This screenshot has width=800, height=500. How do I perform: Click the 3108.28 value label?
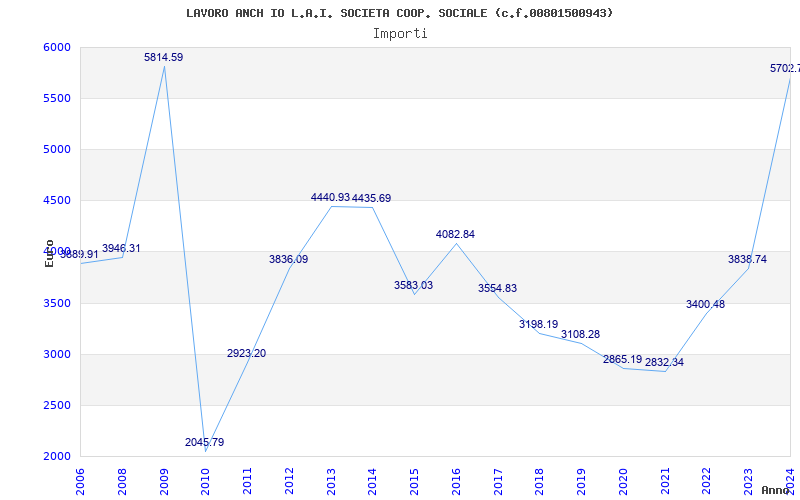point(581,335)
